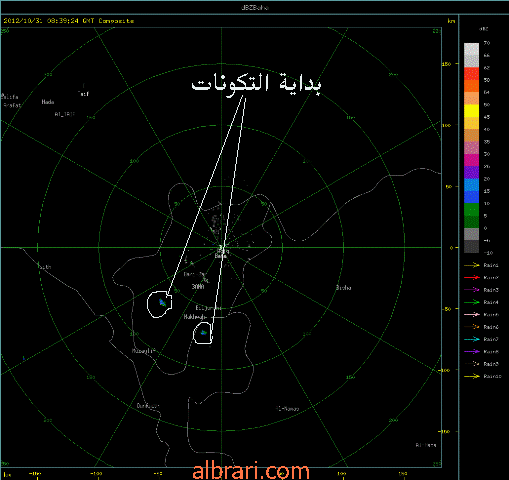Pick the green 5 dBZ color swatch
Image resolution: width=509 pixels, height=480 pixels.
(471, 210)
